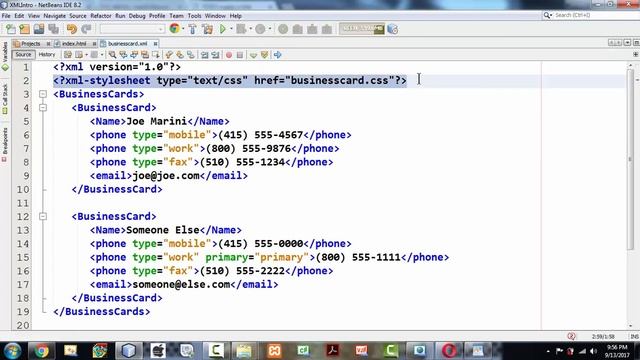This screenshot has height=360, width=640.
Task: Open the Debug Project dropdown arrow
Action: tap(250, 29)
